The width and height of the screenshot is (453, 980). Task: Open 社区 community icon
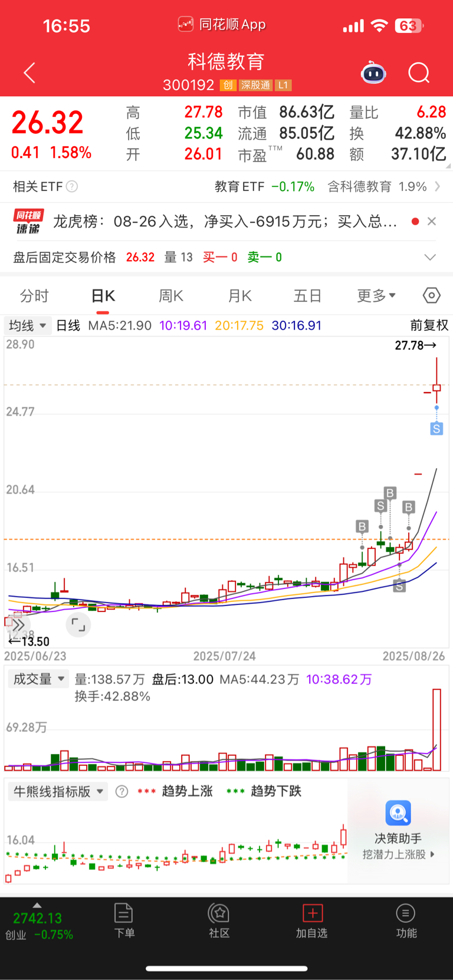(219, 913)
